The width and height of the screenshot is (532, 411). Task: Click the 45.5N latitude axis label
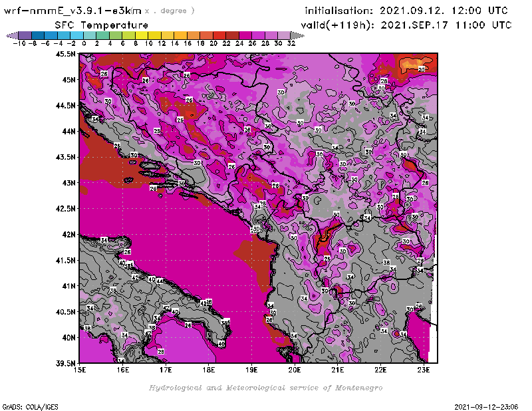pos(65,54)
